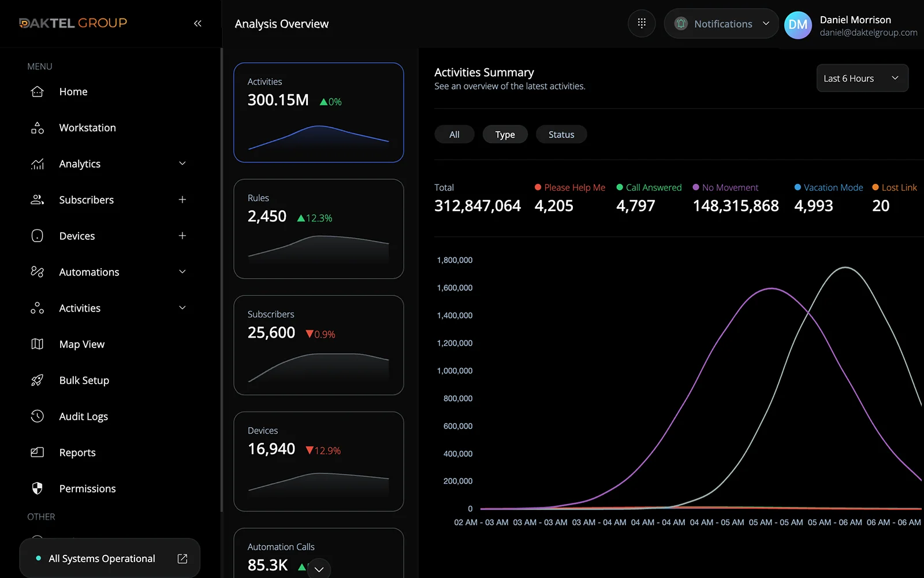Viewport: 924px width, 578px height.
Task: Click the notifications bell icon
Action: [681, 24]
